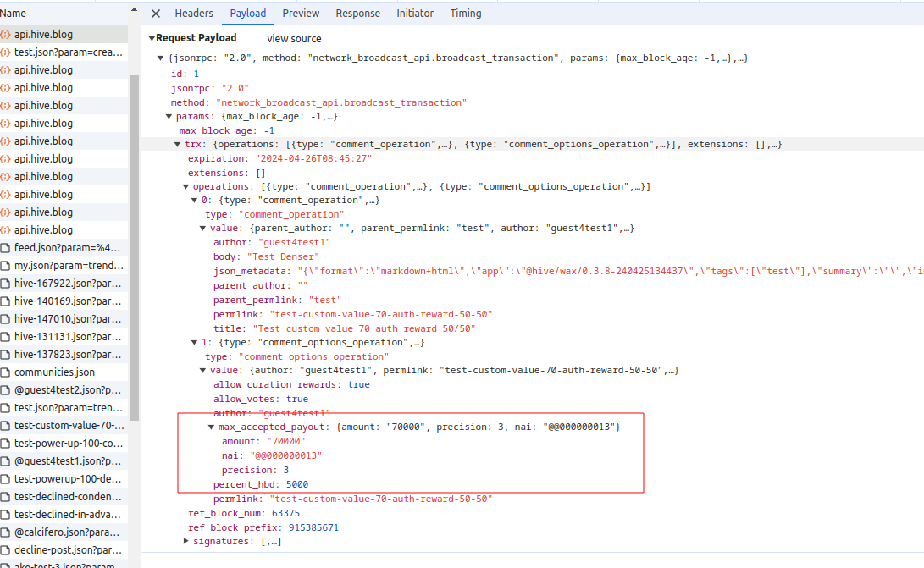Screen dimensions: 924x568
Task: Close the request details panel
Action: 156,14
